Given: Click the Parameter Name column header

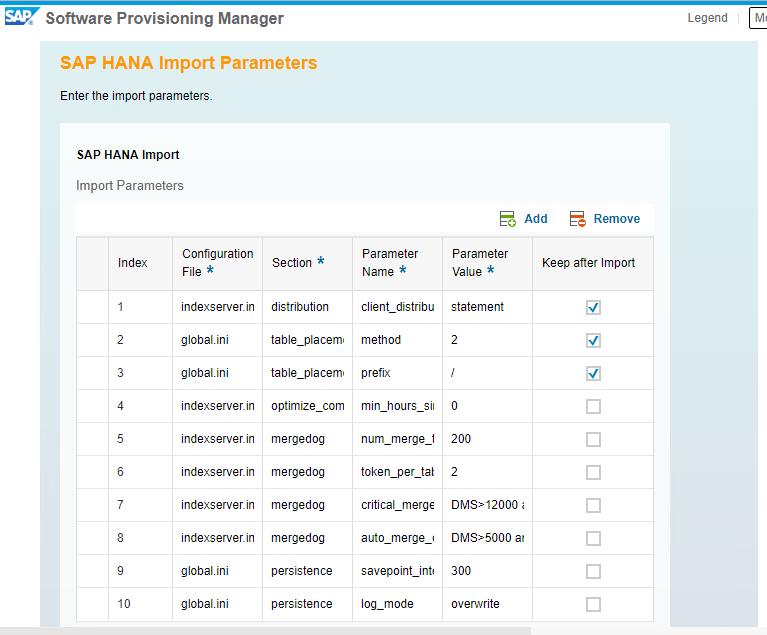Looking at the screenshot, I should pyautogui.click(x=397, y=263).
